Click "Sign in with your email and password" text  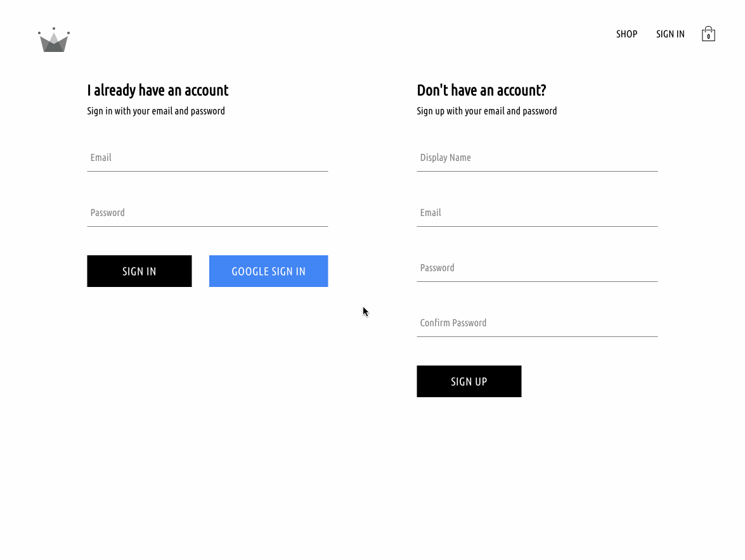point(156,111)
